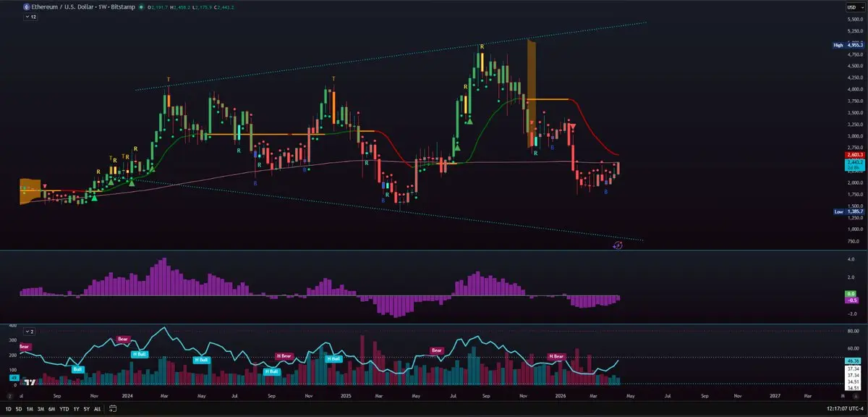
Task: Click the High 4,955.3 price label
Action: pos(848,45)
